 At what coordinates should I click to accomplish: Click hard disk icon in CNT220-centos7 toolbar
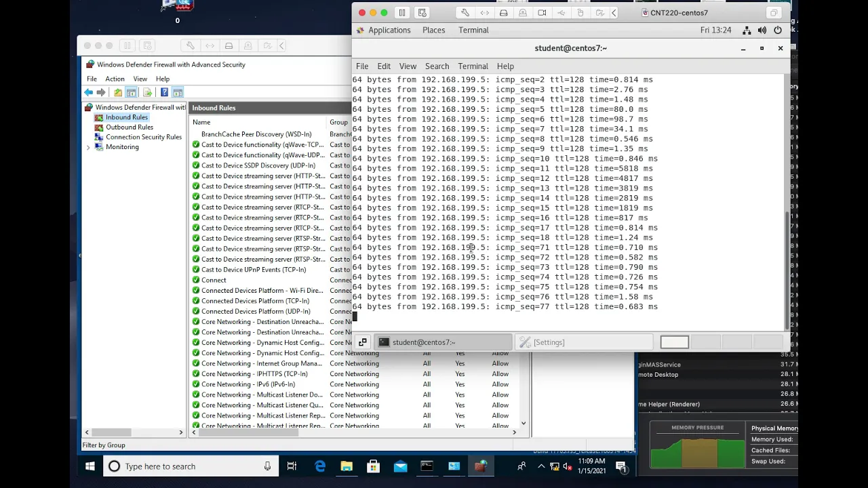pyautogui.click(x=503, y=12)
